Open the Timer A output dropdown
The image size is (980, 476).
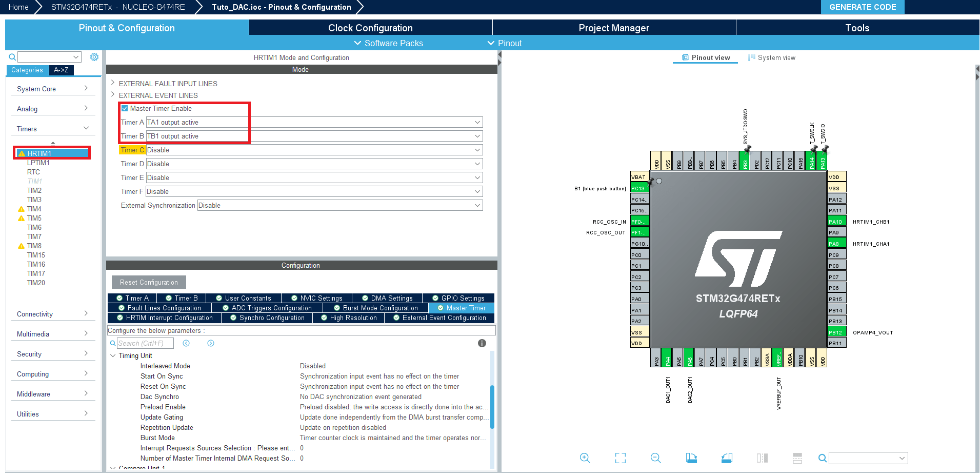pos(314,122)
